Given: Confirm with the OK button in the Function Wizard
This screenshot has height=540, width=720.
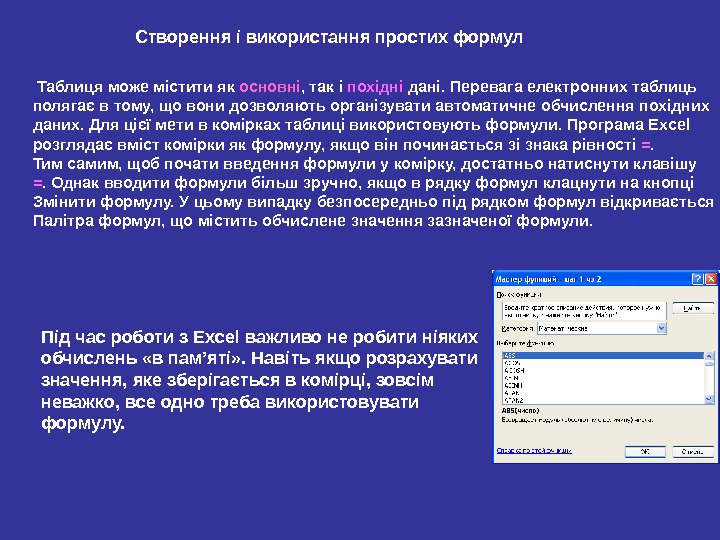Looking at the screenshot, I should coord(645,452).
